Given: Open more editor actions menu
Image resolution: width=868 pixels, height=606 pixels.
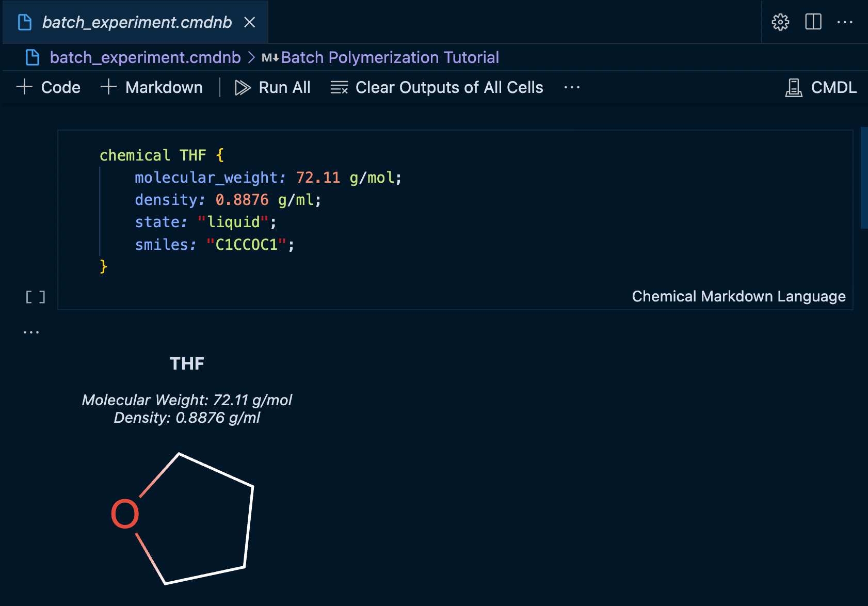Looking at the screenshot, I should (x=845, y=22).
